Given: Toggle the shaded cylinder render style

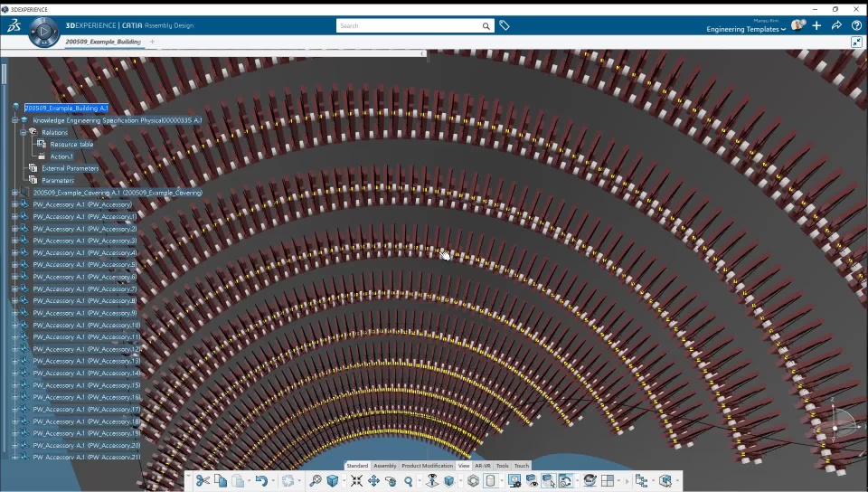Looking at the screenshot, I should click(x=490, y=481).
